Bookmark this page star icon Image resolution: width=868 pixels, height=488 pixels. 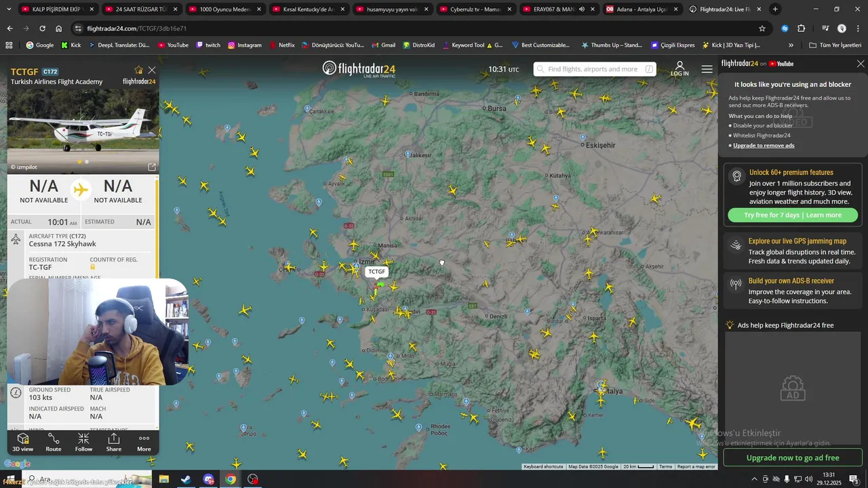(762, 28)
